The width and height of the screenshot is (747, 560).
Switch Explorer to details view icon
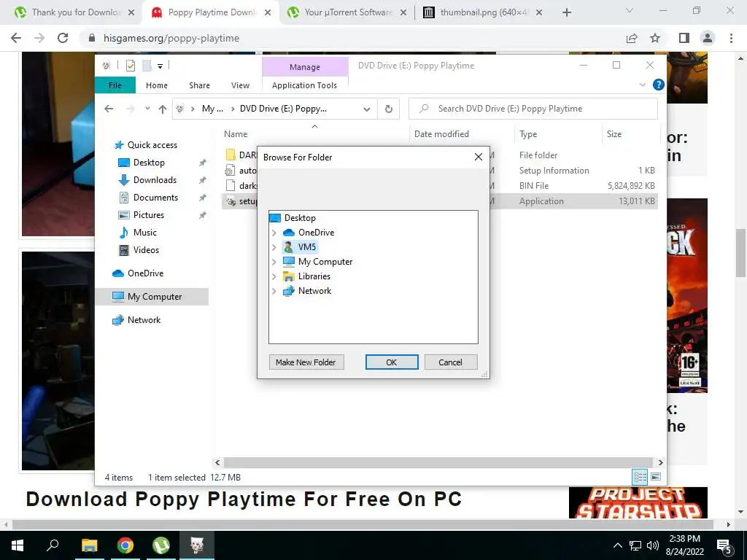[640, 477]
